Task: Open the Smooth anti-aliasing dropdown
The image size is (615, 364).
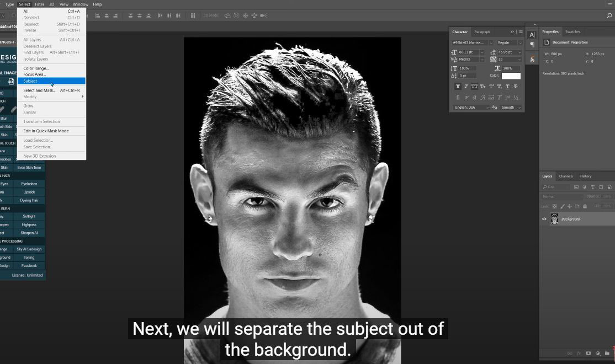Action: [x=519, y=108]
